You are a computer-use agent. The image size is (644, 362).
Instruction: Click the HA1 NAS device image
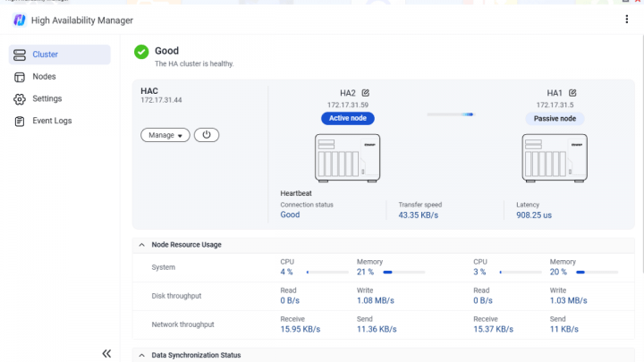click(x=555, y=157)
